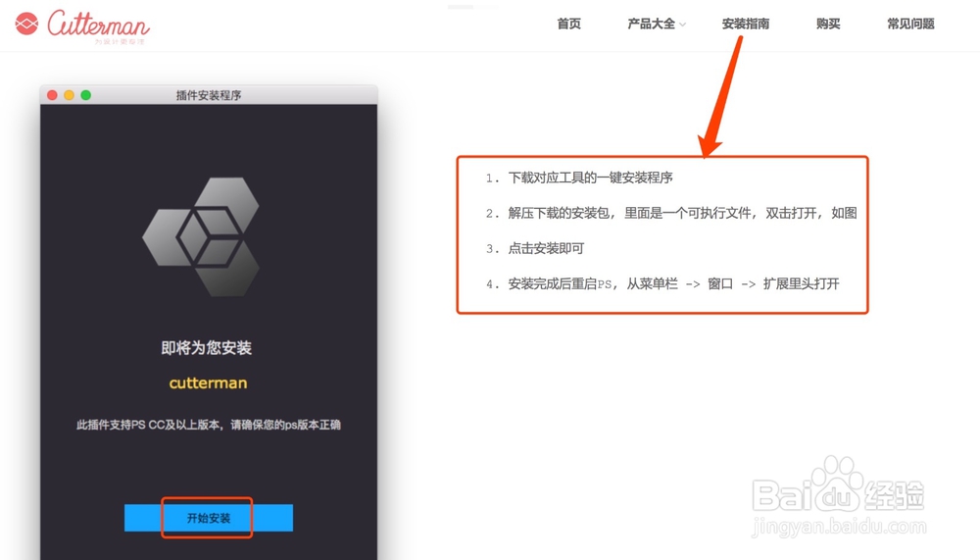Close the 插件安装程序 window

pos(53,95)
